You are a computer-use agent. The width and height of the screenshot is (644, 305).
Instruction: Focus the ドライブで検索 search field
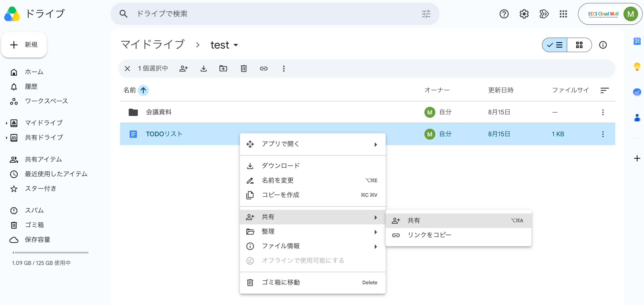point(275,14)
